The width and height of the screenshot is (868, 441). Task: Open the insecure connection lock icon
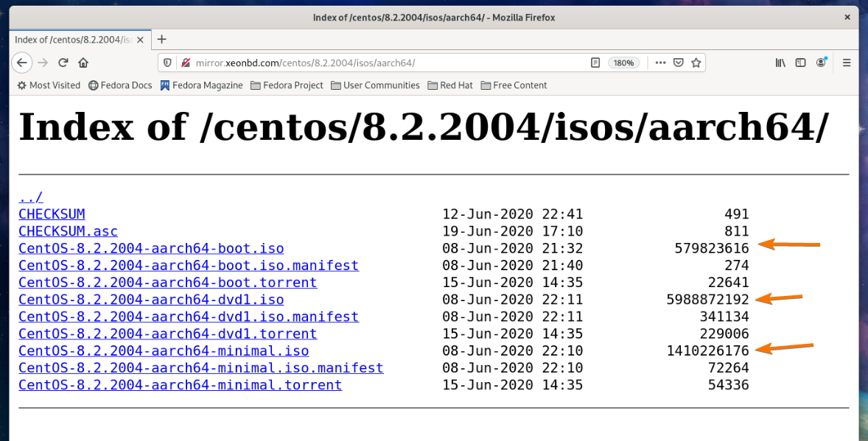186,63
